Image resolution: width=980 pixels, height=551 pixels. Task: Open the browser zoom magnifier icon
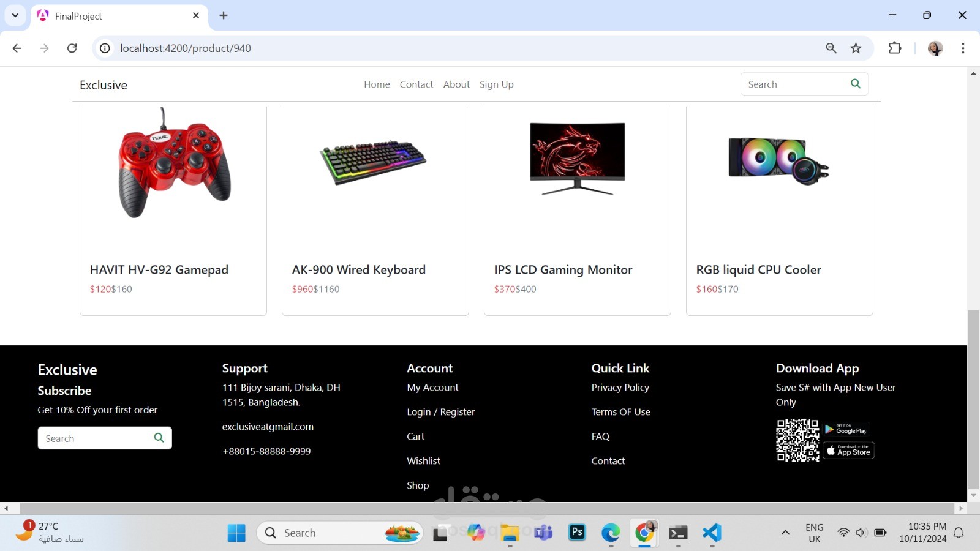pyautogui.click(x=831, y=48)
